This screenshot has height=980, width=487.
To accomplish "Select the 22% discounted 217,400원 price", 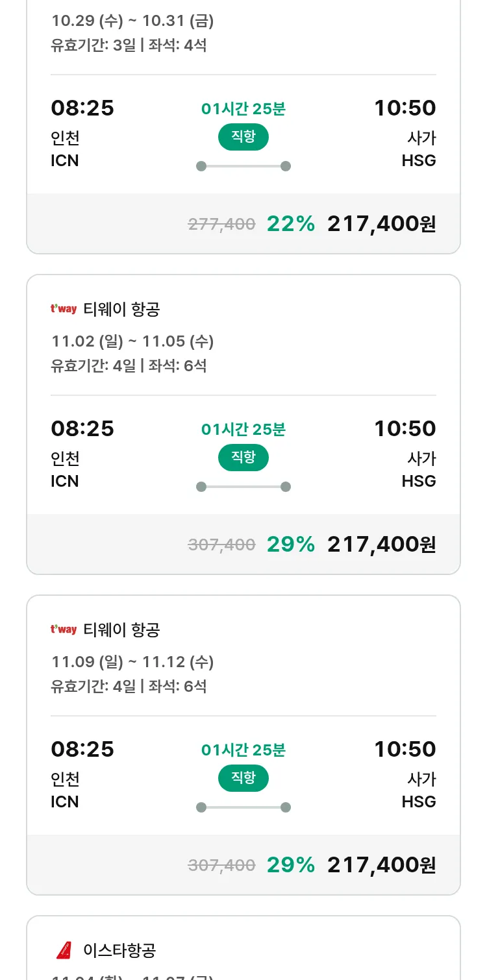I will pyautogui.click(x=381, y=224).
